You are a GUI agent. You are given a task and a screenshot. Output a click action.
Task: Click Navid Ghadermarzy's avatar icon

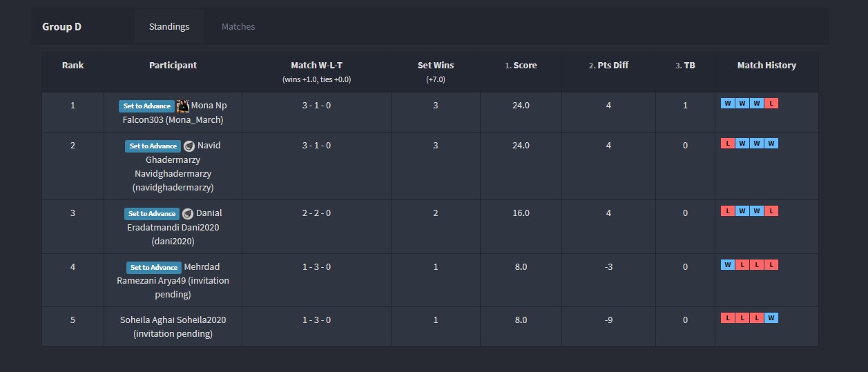[189, 146]
